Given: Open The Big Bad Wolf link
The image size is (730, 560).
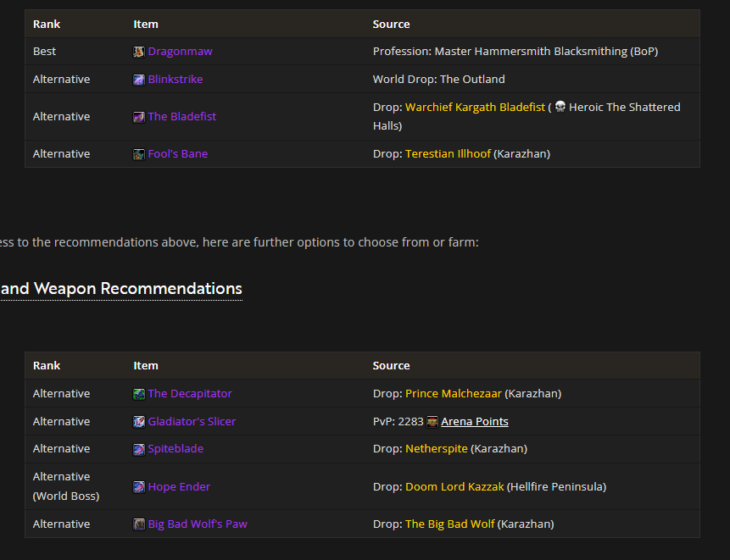Looking at the screenshot, I should pos(449,524).
